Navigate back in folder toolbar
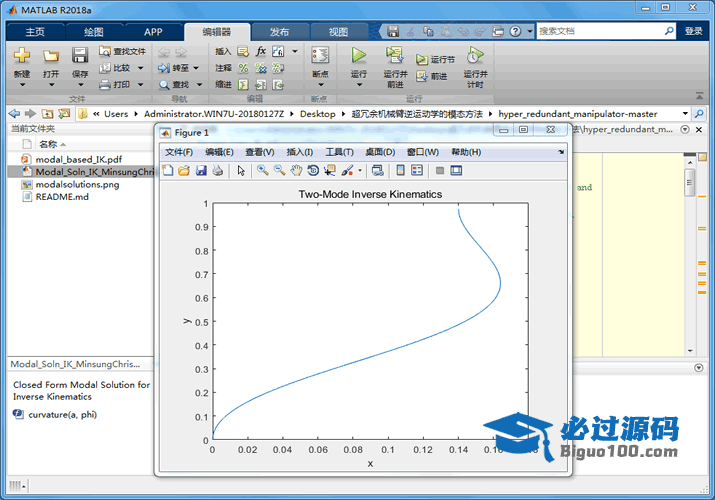This screenshot has height=500, width=715. 15,113
